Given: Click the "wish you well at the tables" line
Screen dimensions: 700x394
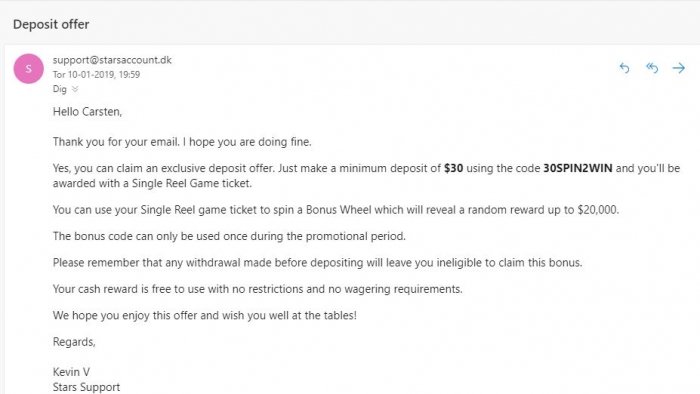Looking at the screenshot, I should (x=204, y=315).
